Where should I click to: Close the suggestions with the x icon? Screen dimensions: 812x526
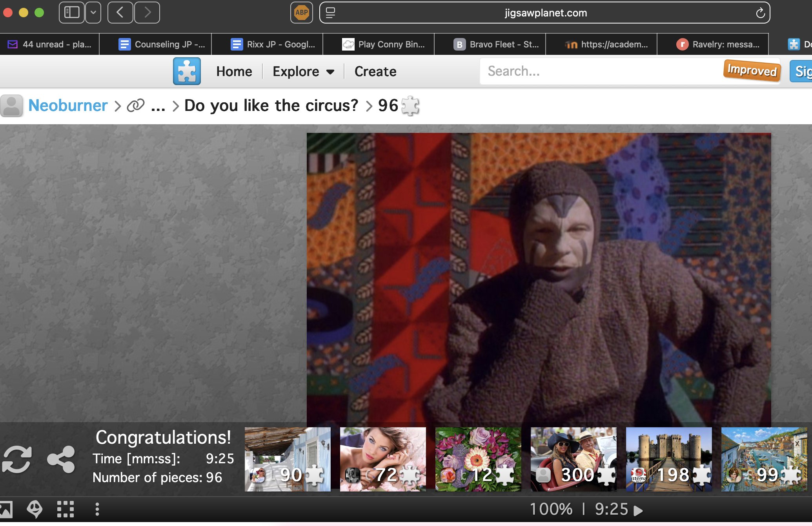tap(797, 444)
